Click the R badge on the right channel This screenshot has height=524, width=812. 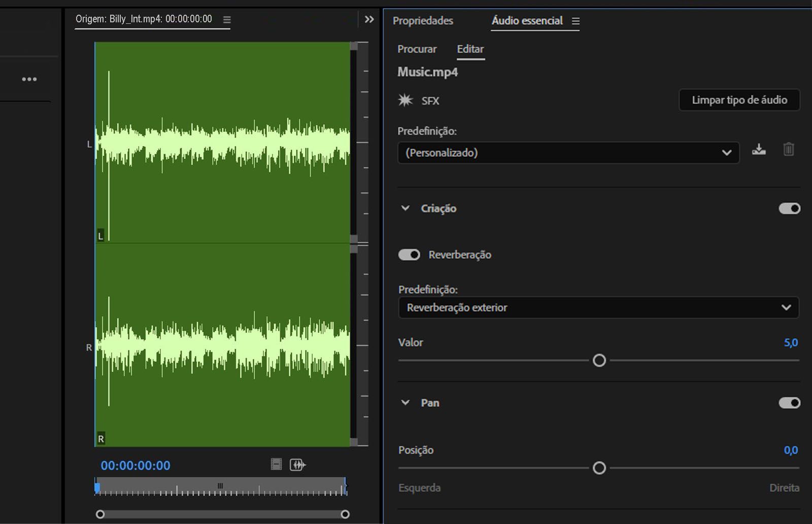click(101, 439)
